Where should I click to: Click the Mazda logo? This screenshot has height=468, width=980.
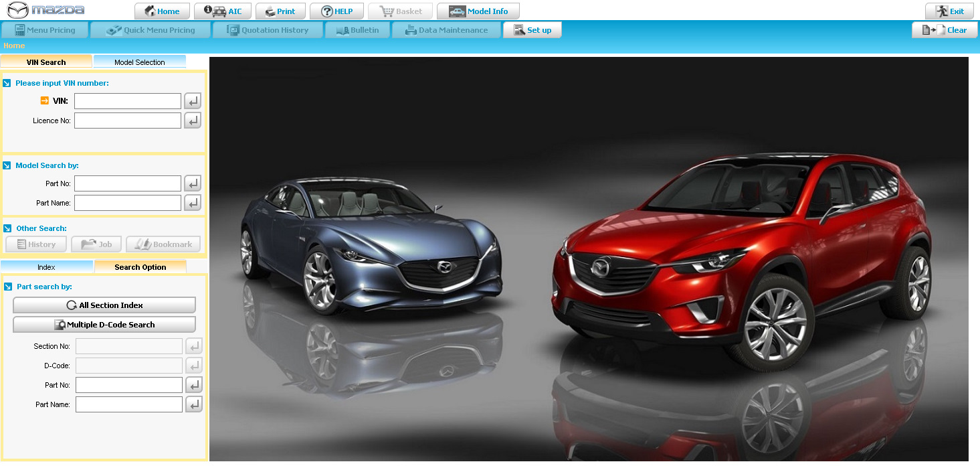[x=45, y=10]
